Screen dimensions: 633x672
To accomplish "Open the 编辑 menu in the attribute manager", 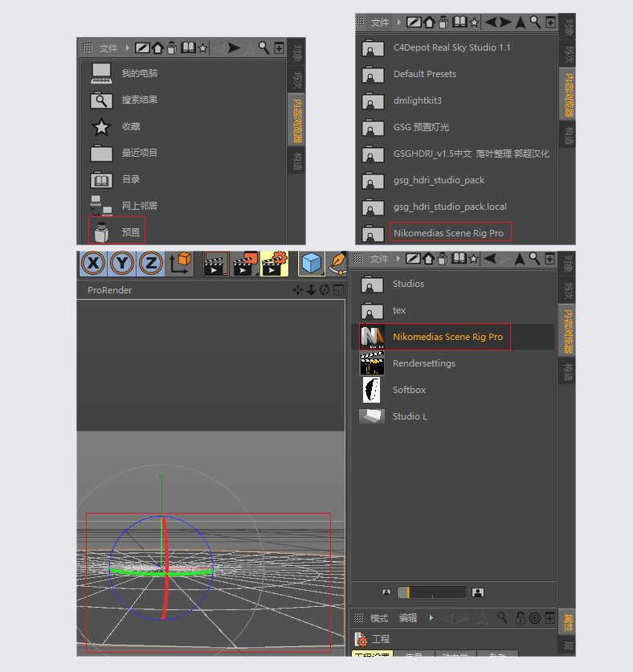I will point(408,618).
